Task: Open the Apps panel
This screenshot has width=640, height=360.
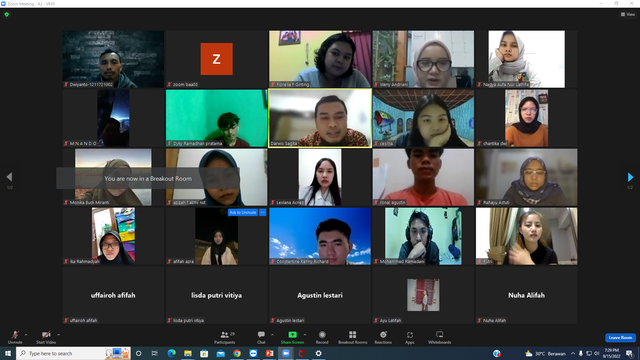Action: pos(410,337)
